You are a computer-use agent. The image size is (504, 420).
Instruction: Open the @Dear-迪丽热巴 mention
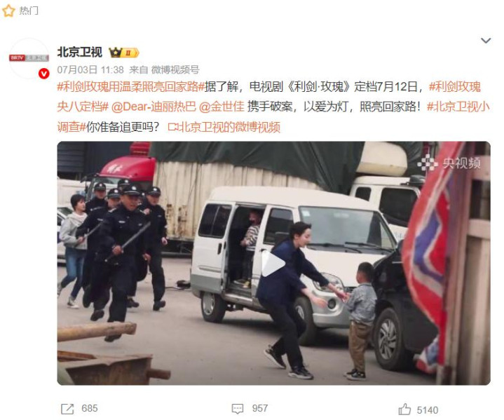point(154,107)
